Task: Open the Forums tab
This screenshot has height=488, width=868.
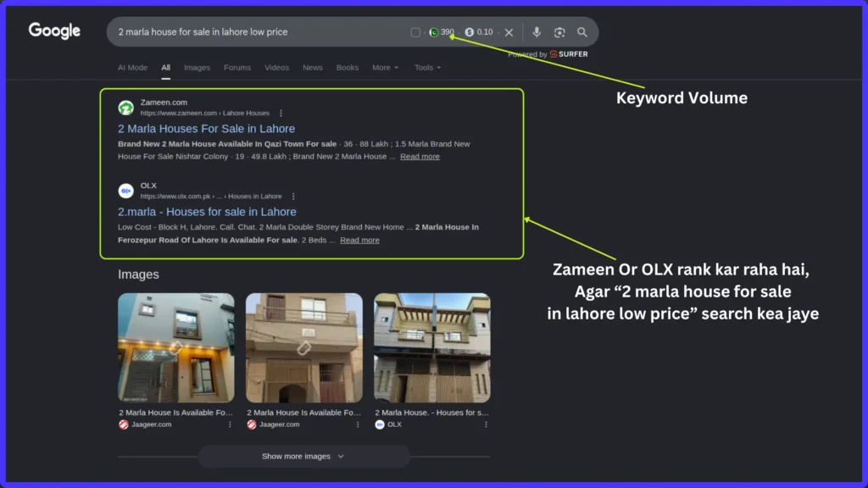Action: (237, 68)
